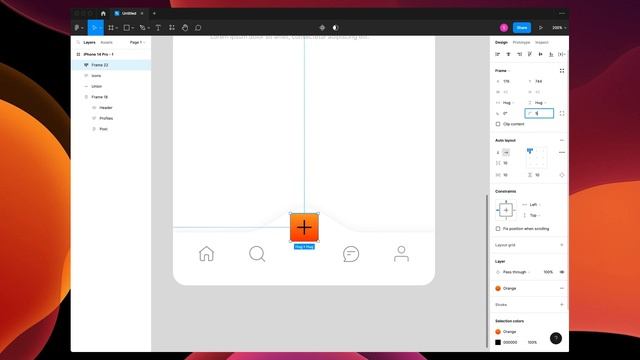Open the Pass through blend mode dropdown
This screenshot has width=640, height=360.
point(513,272)
